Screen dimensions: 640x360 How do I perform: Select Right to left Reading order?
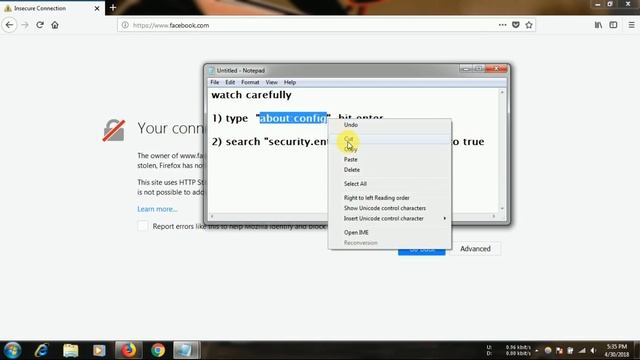[x=390, y=198]
